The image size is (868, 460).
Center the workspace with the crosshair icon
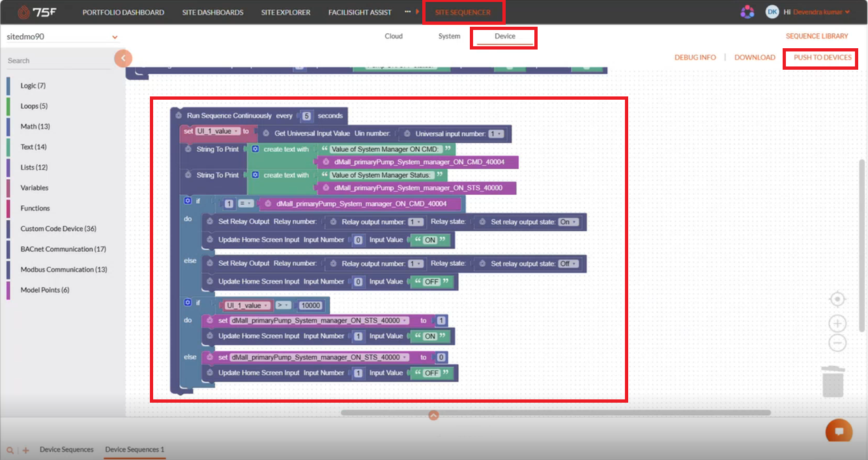pyautogui.click(x=837, y=299)
